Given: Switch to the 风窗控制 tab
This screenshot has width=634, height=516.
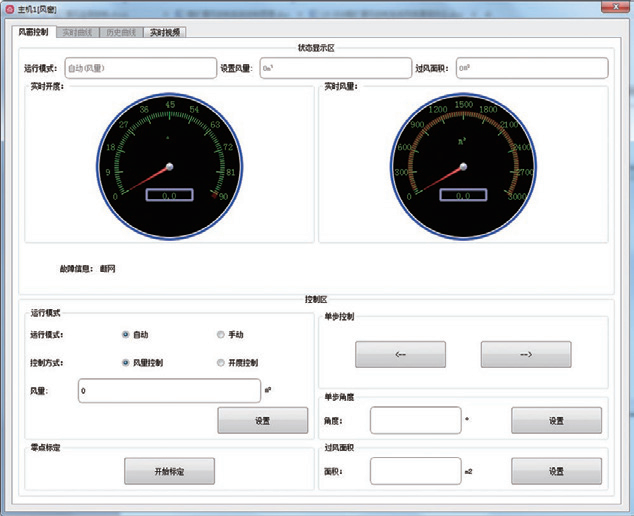Looking at the screenshot, I should [33, 32].
